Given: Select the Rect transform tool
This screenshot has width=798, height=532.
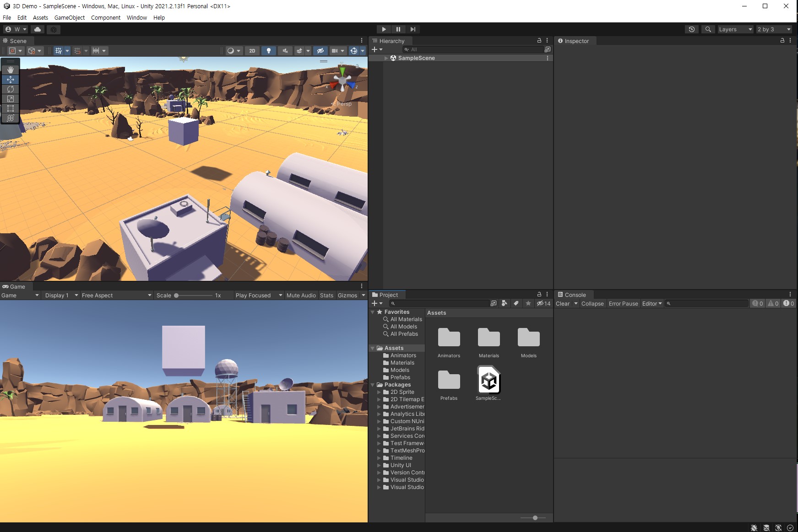Looking at the screenshot, I should (x=10, y=108).
